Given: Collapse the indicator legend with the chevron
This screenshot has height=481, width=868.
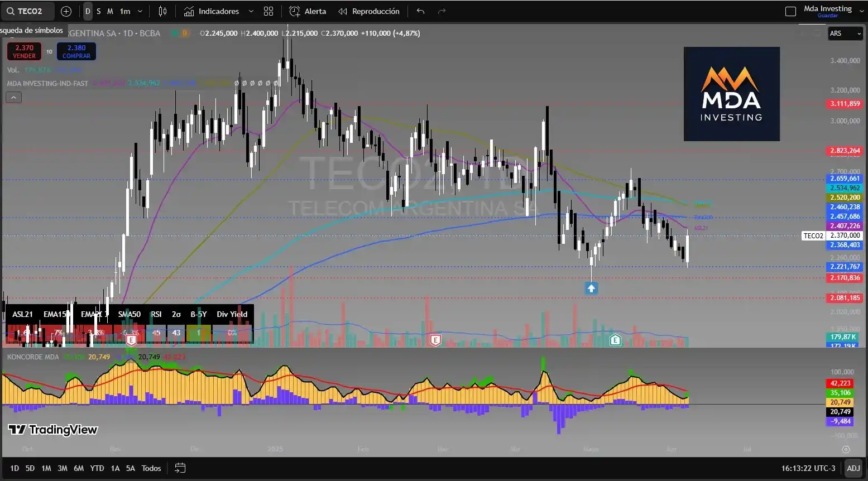Looking at the screenshot, I should (13, 98).
